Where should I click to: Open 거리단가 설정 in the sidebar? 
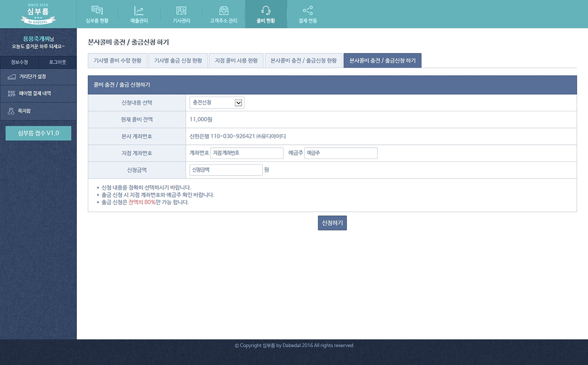click(x=38, y=77)
